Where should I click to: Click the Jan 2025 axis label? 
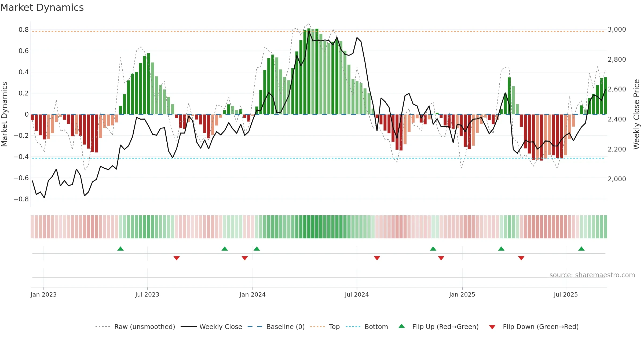[x=462, y=294]
